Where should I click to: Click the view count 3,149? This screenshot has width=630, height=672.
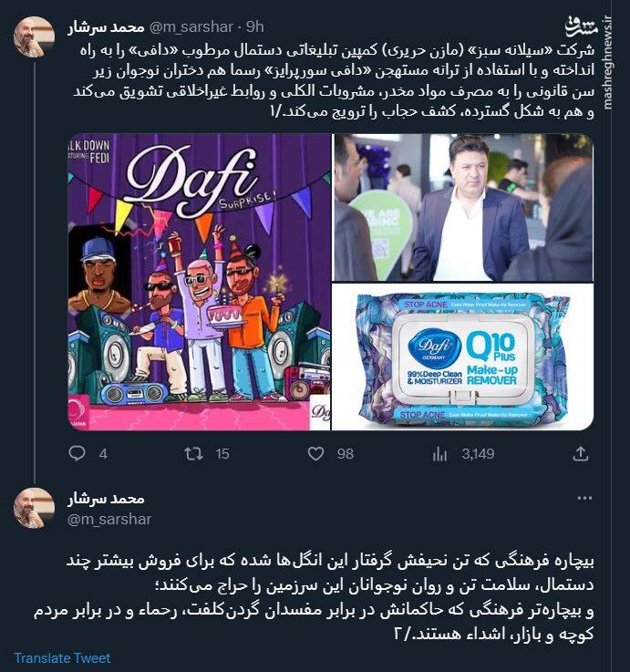(479, 454)
